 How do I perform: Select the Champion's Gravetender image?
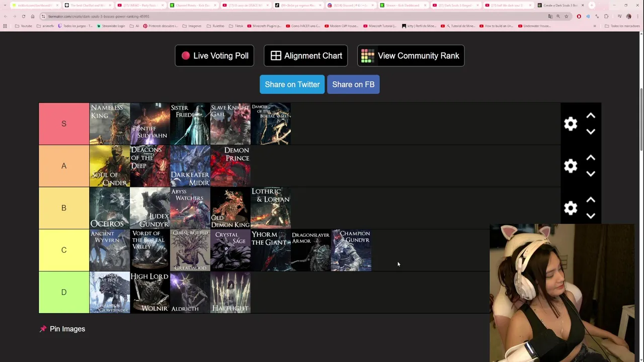[110, 292]
